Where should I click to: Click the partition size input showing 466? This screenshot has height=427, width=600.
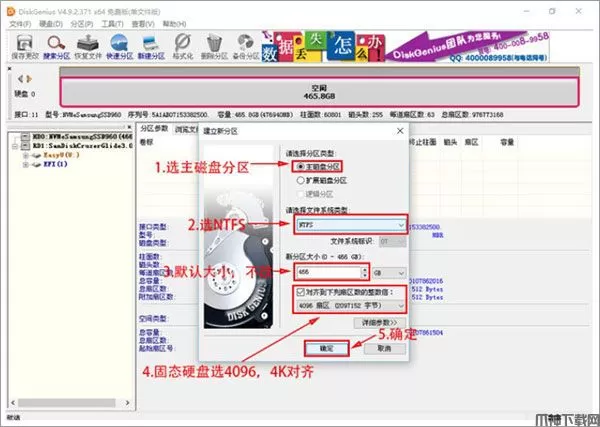[x=329, y=272]
